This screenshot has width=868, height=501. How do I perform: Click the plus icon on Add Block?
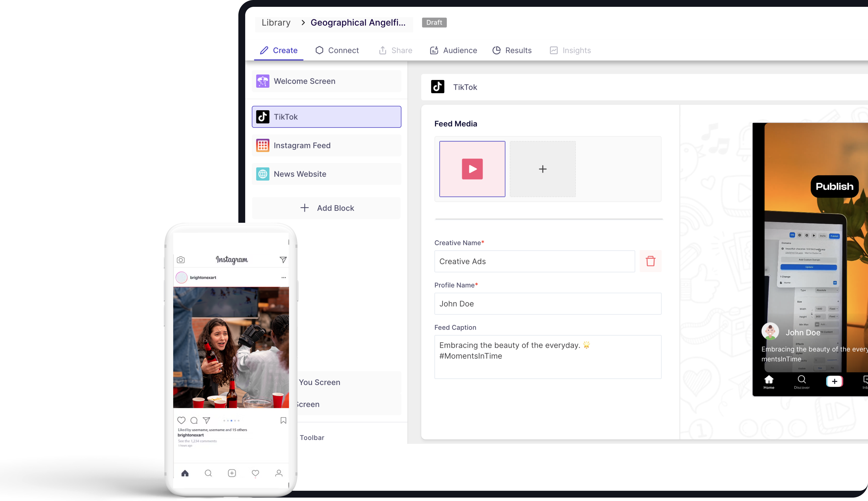tap(305, 208)
